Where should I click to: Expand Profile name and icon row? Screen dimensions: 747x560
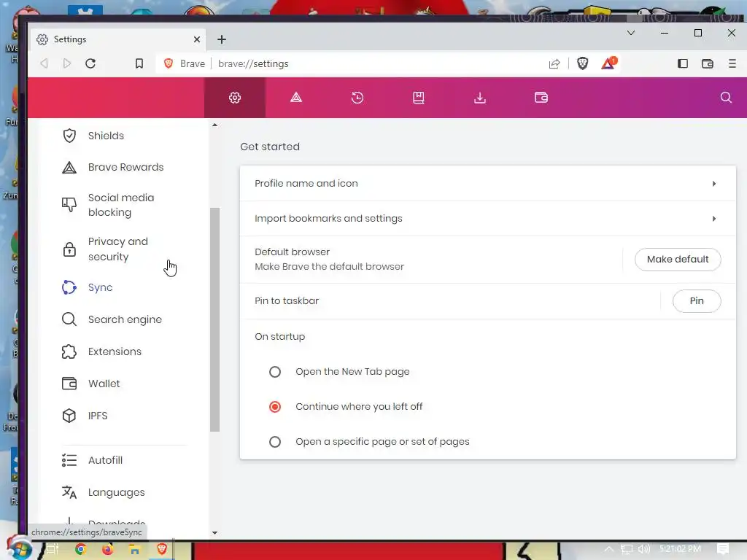coord(488,183)
